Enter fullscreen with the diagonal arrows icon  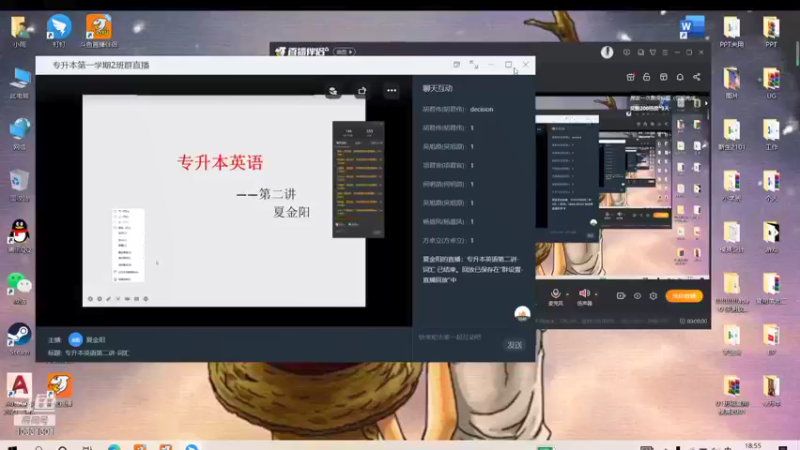473,65
